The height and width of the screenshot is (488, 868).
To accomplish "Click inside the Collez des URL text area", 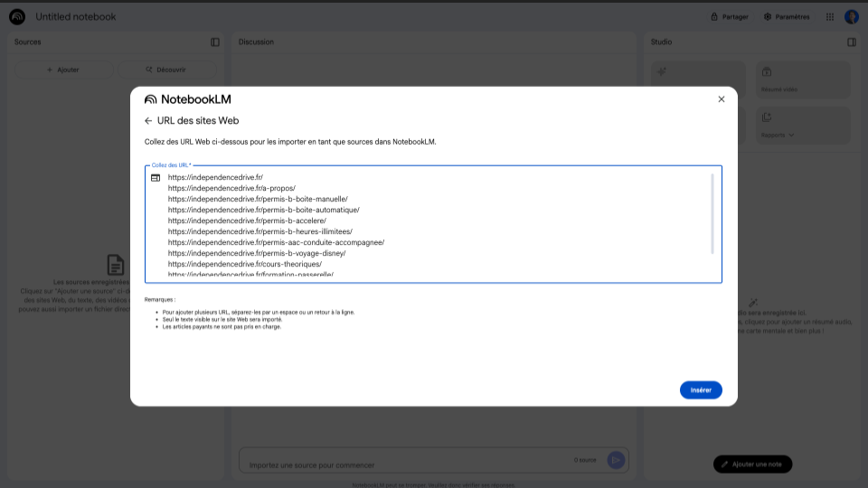I will pos(433,224).
